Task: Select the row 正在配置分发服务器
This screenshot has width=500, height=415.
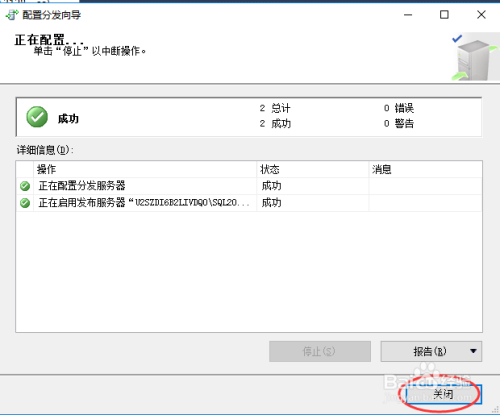Action: click(249, 186)
